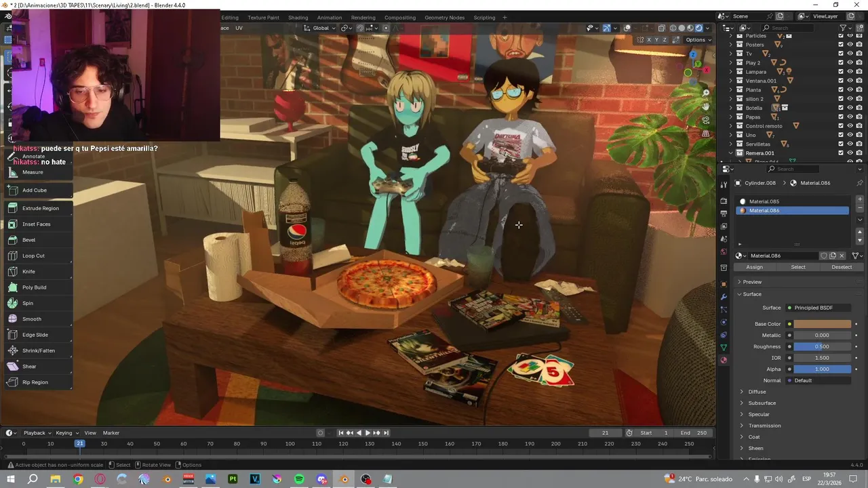Screen dimensions: 868x488
Task: Open the UV menu
Action: point(239,28)
